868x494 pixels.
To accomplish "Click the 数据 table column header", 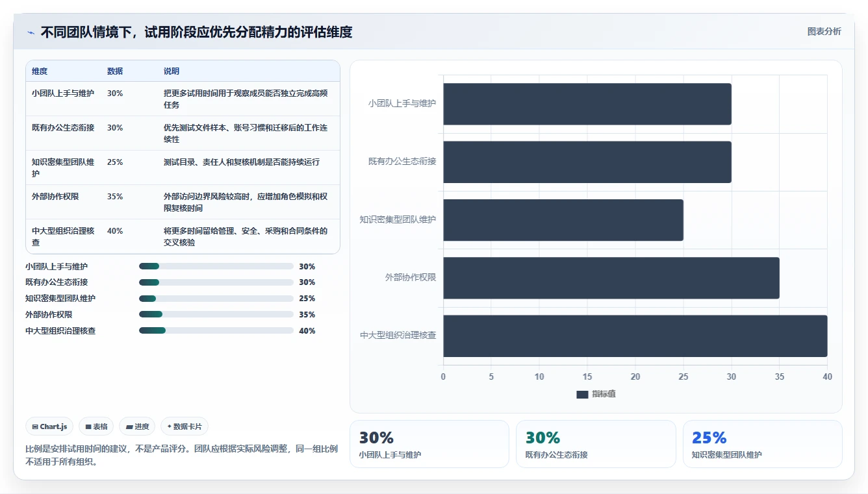I will [115, 71].
